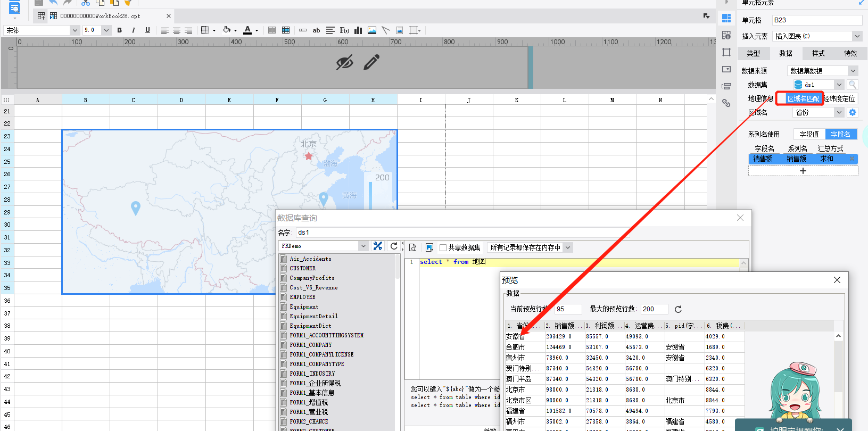Insert image icon in toolbar

pyautogui.click(x=372, y=30)
